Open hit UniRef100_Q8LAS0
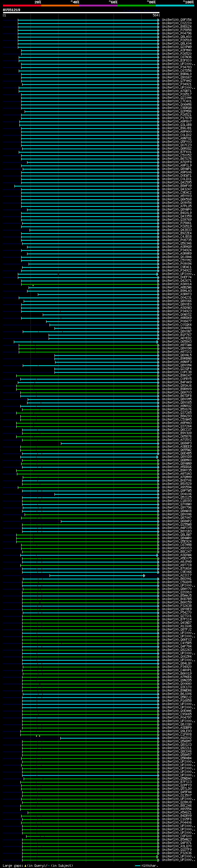This screenshot has width=197, height=868. [177, 37]
